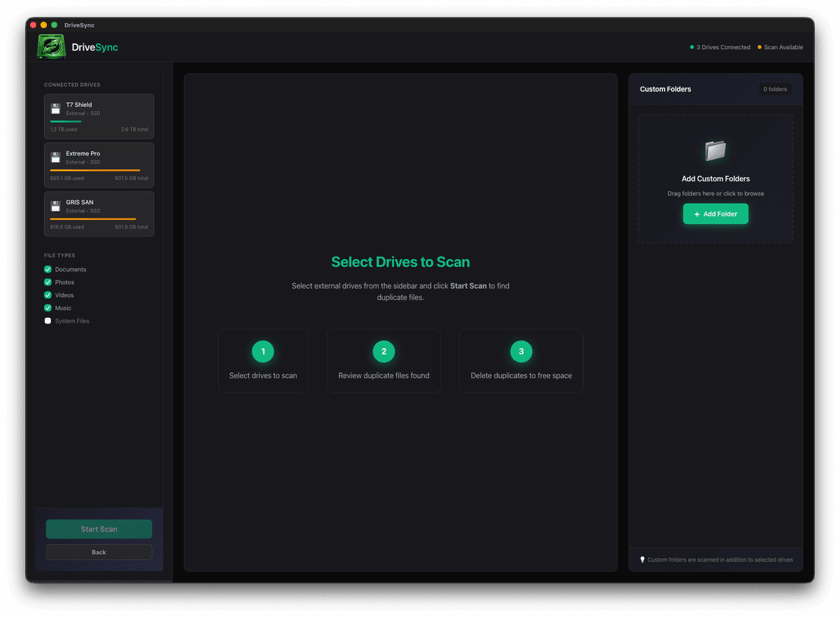
Task: Click the green step 2 circle
Action: [384, 352]
